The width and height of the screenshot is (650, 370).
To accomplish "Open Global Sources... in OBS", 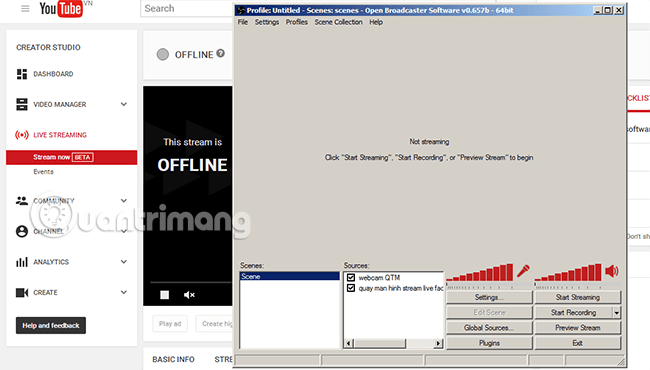I will pyautogui.click(x=489, y=328).
